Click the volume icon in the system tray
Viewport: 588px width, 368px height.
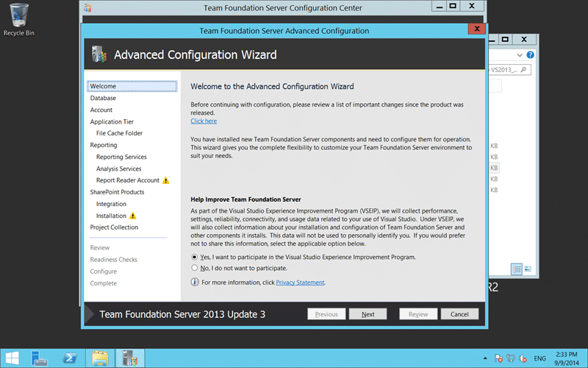pos(523,358)
